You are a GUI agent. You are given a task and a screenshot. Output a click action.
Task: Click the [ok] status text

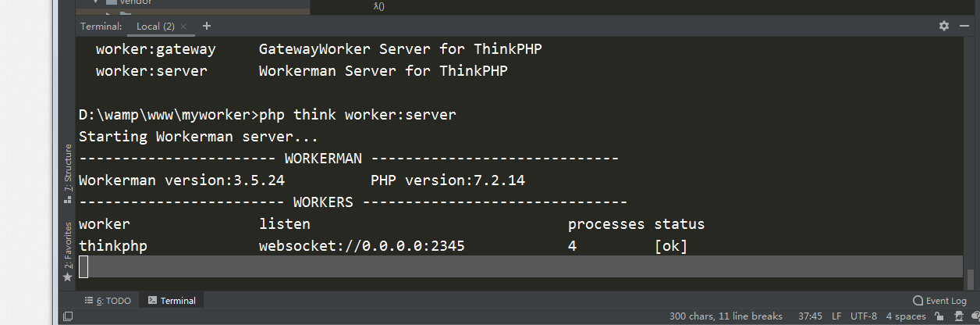coord(671,246)
